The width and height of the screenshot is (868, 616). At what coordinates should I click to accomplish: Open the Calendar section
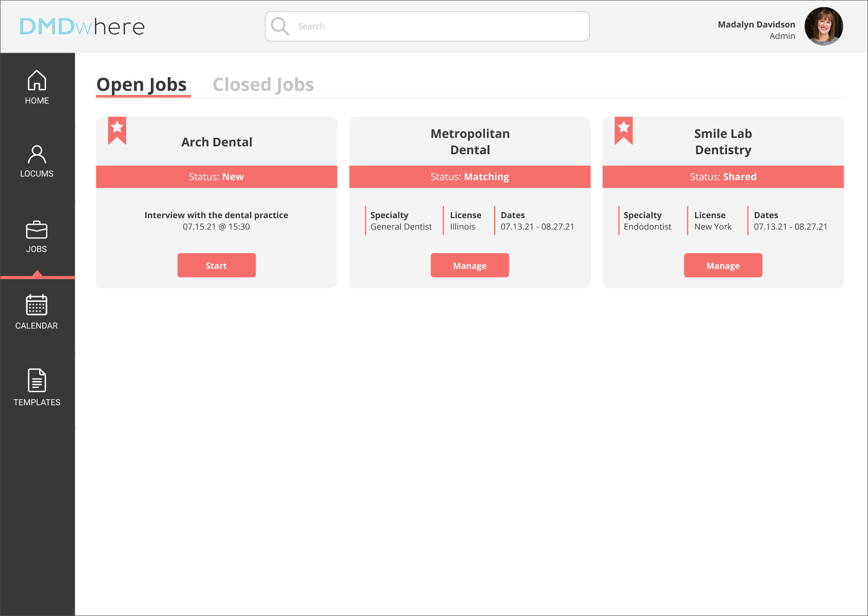click(x=37, y=312)
